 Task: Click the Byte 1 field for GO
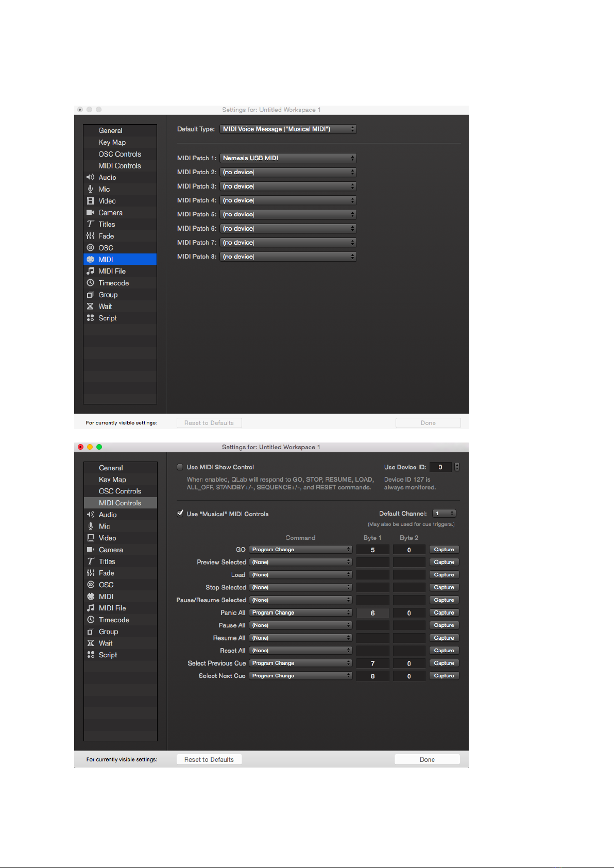pos(372,550)
